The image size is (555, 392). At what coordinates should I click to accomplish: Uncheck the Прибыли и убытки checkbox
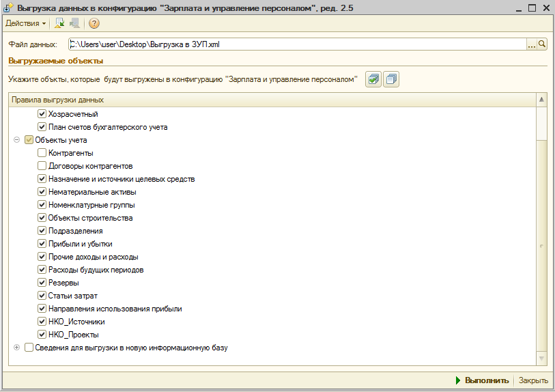tap(42, 244)
